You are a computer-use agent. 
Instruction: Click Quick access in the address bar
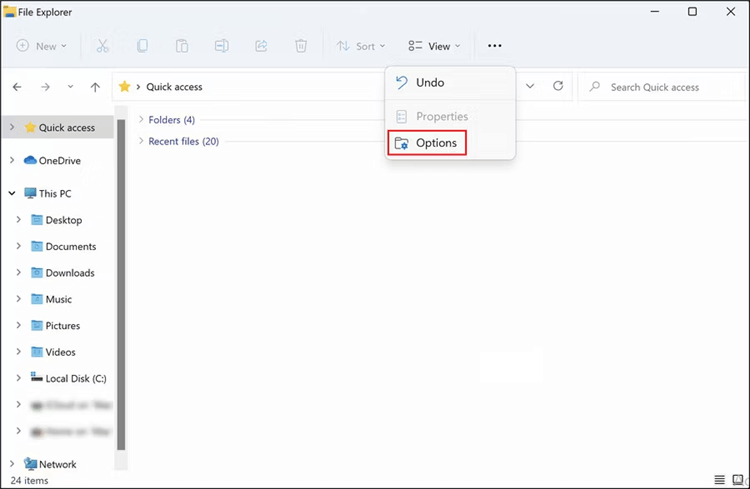[174, 87]
